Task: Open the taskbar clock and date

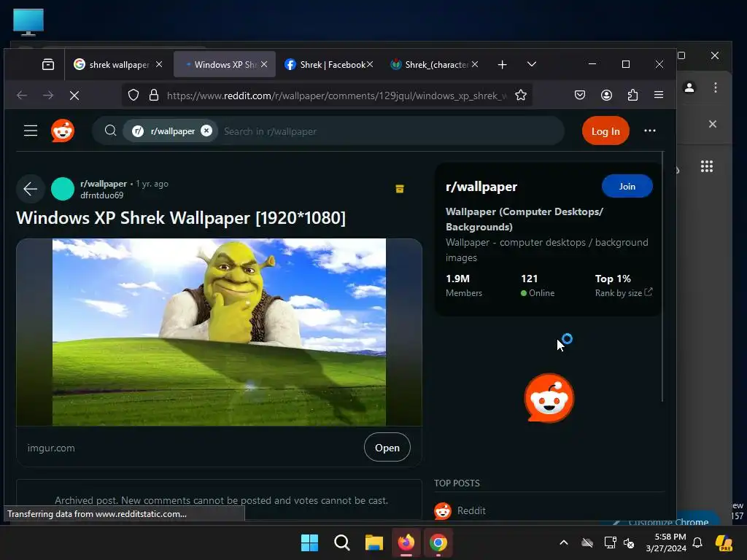Action: click(x=666, y=542)
